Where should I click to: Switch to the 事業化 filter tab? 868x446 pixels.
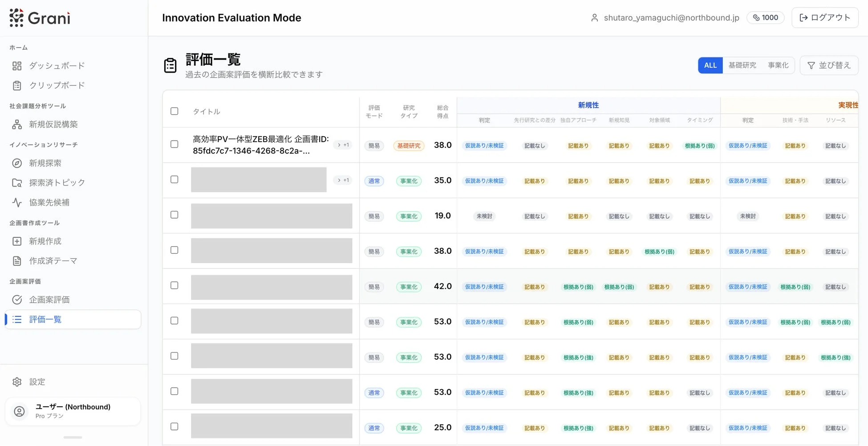[x=778, y=65]
